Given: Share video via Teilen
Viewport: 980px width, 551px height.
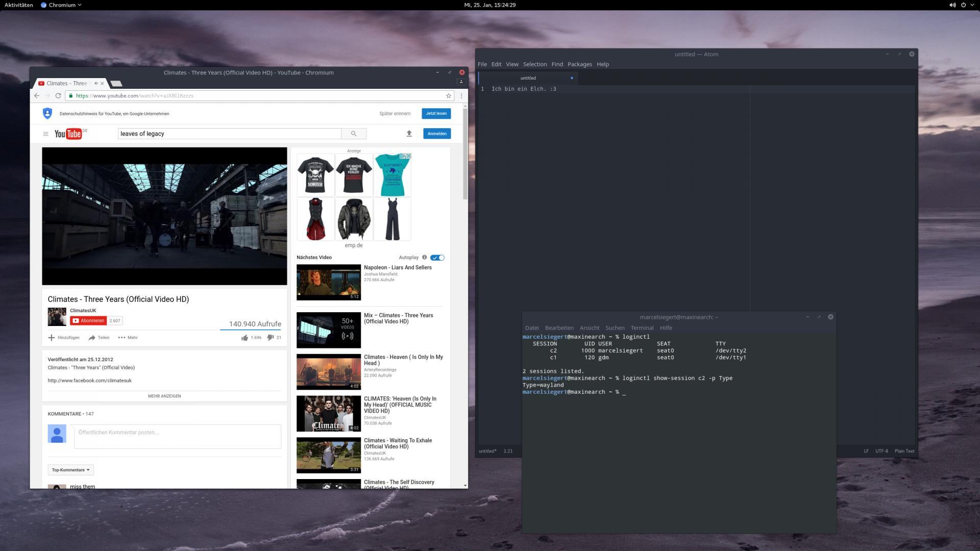Looking at the screenshot, I should point(99,337).
